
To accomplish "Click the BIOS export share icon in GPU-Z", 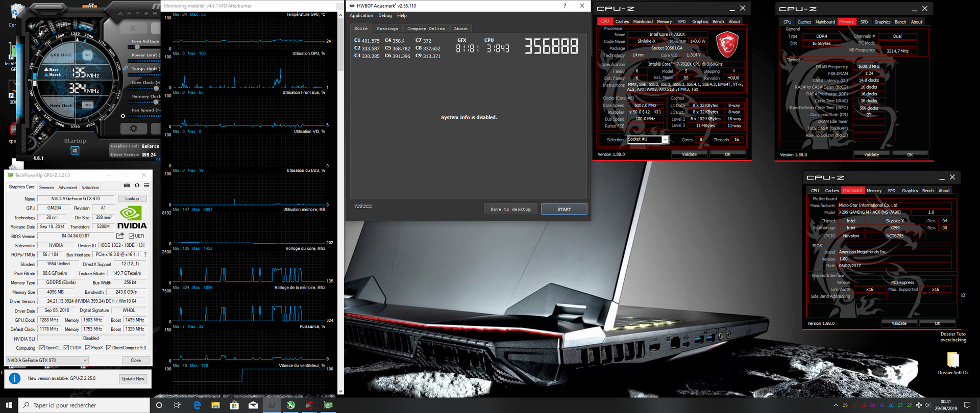I will [x=120, y=236].
